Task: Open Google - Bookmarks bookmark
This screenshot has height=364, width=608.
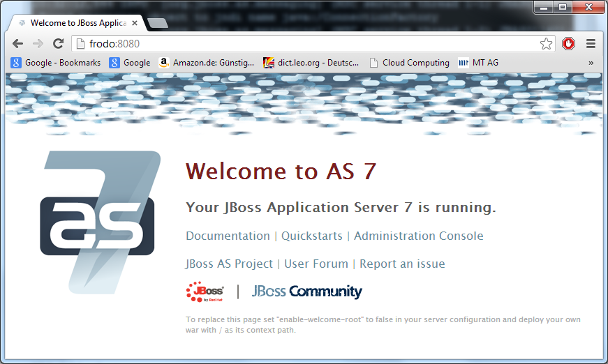Action: [x=55, y=63]
